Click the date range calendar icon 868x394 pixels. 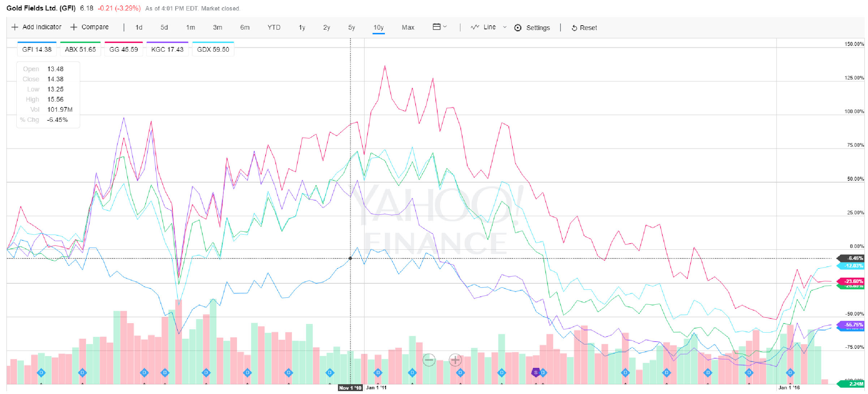pos(437,27)
